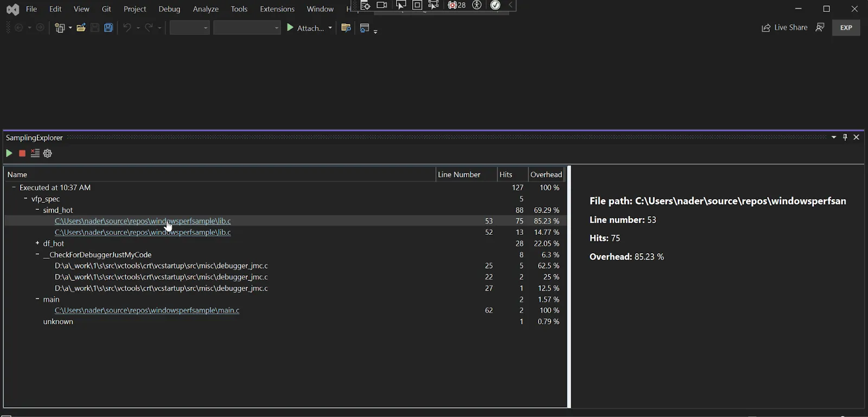Click the Undo arrow icon
The image size is (868, 417).
127,28
